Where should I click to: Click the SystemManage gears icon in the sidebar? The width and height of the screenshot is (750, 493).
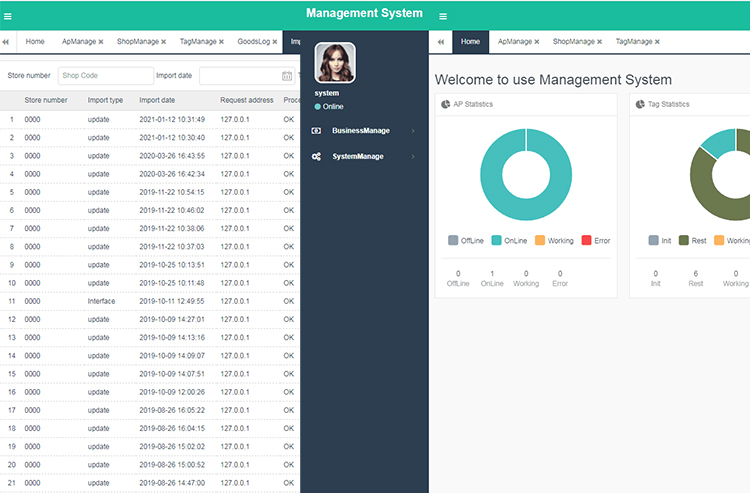[316, 156]
